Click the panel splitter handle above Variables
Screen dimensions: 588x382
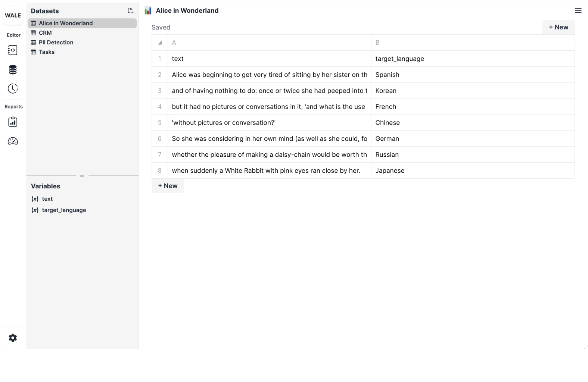coord(82,176)
